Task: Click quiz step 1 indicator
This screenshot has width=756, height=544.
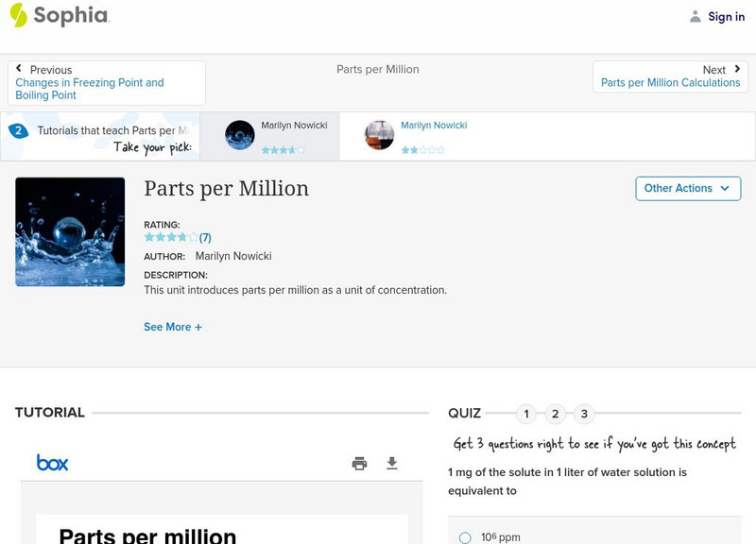Action: [525, 413]
